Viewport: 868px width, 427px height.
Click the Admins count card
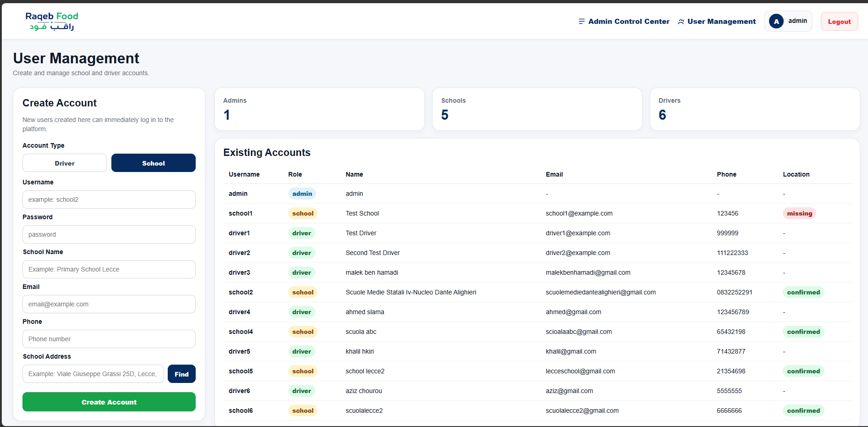pyautogui.click(x=319, y=109)
